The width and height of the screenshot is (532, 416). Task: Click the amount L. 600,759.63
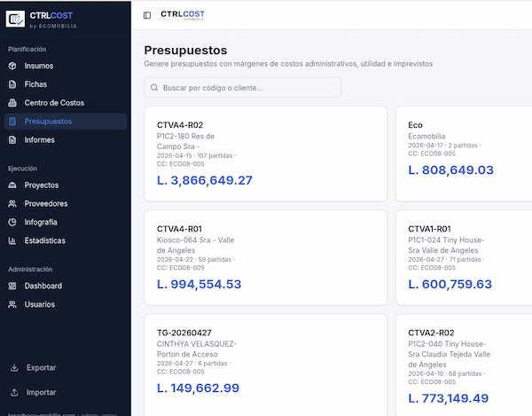tap(450, 285)
